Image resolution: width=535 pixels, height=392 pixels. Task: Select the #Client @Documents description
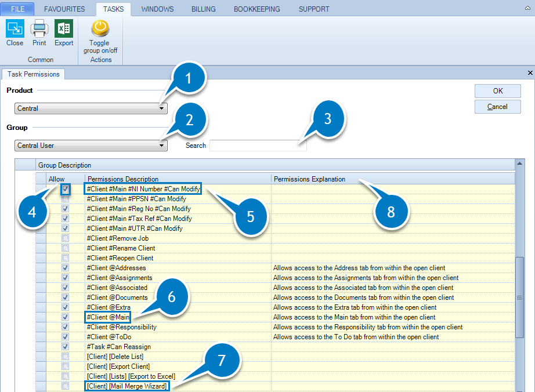click(x=117, y=297)
